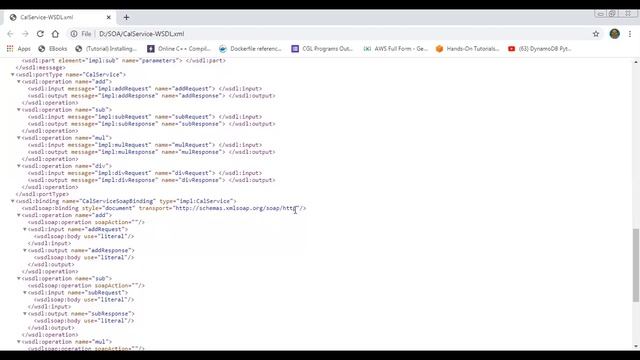Click the page's vertical scrollbar thumb

pyautogui.click(x=636, y=265)
